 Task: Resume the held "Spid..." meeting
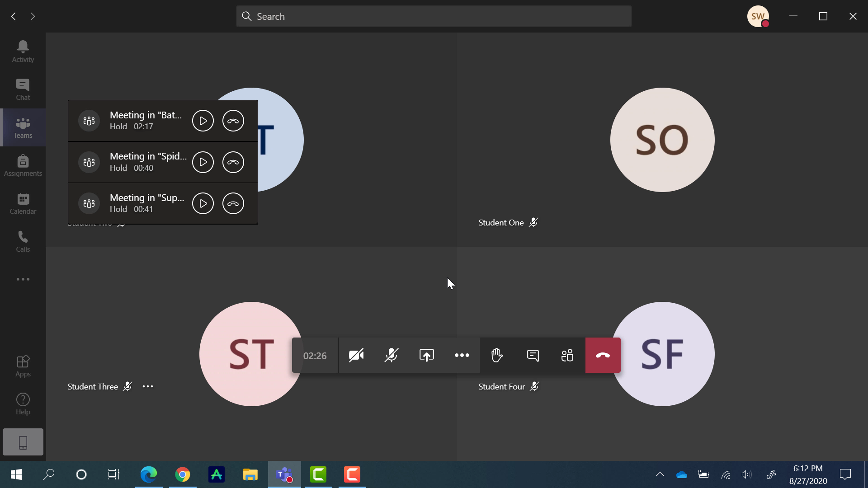(x=203, y=162)
